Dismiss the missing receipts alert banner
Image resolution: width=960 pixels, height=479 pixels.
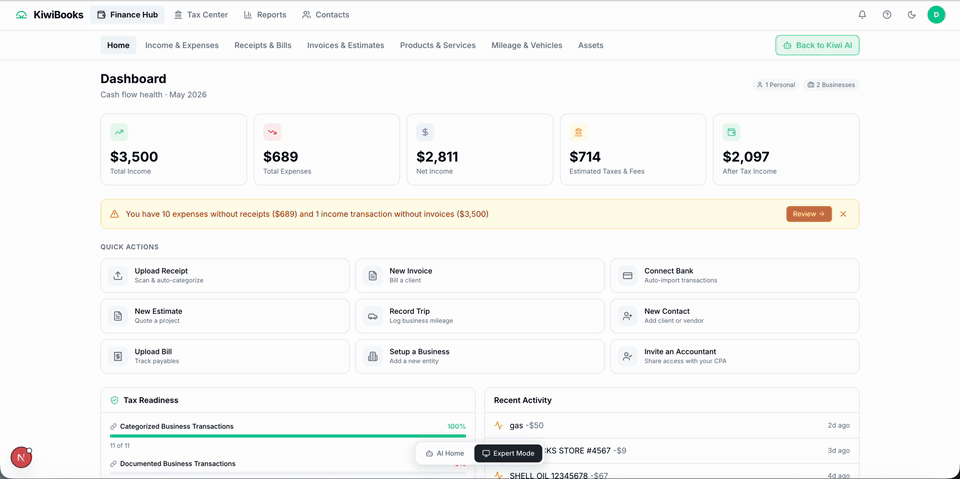point(843,214)
